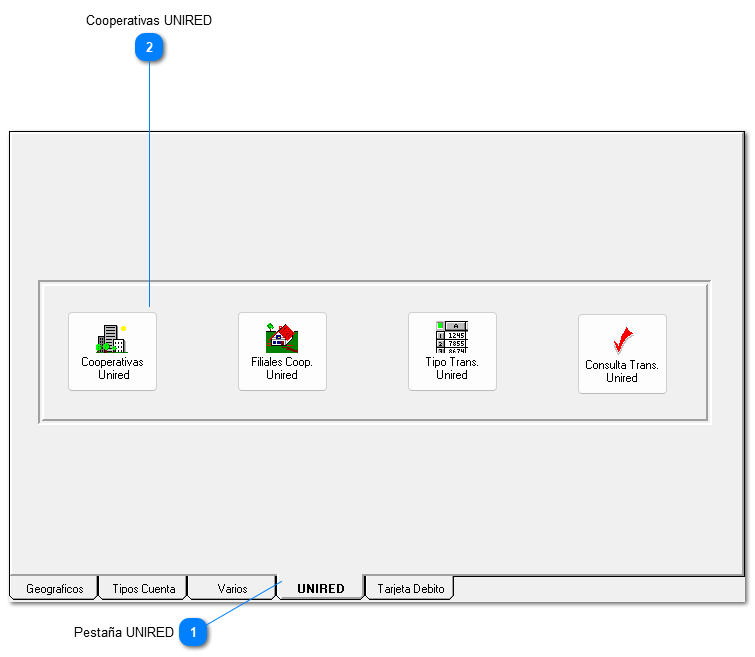This screenshot has height=657, width=755.
Task: Open Filiales Coop. Unired via its text label
Action: click(282, 369)
